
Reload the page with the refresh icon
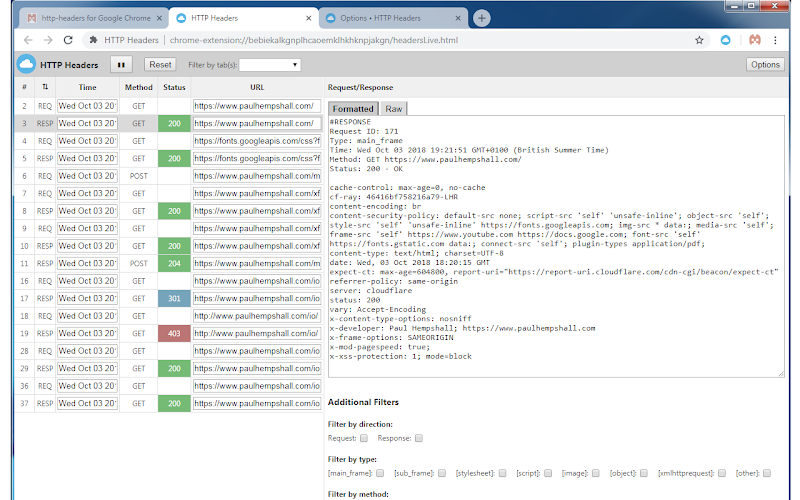(68, 40)
